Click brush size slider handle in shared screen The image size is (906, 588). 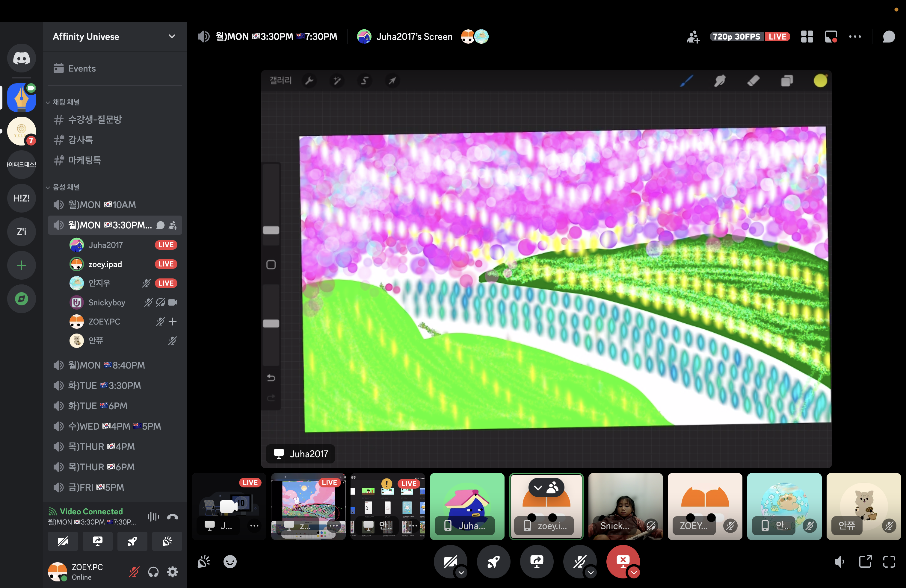(271, 230)
